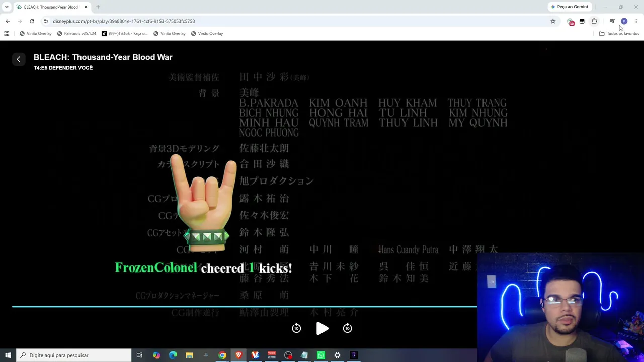
Task: Click the Peça ao Gemini button
Action: 569,7
